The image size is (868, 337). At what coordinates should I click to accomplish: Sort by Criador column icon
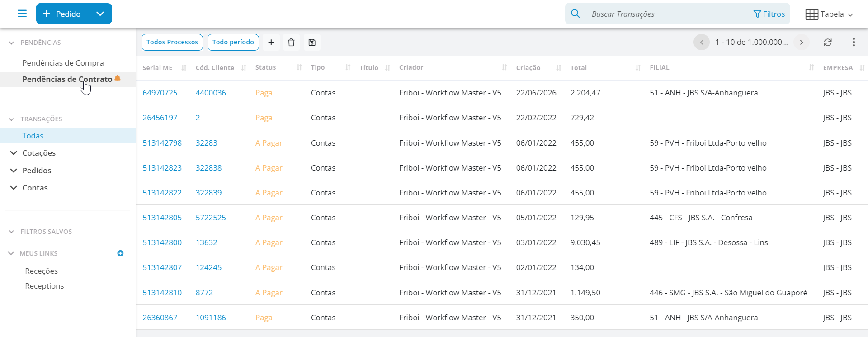point(505,67)
